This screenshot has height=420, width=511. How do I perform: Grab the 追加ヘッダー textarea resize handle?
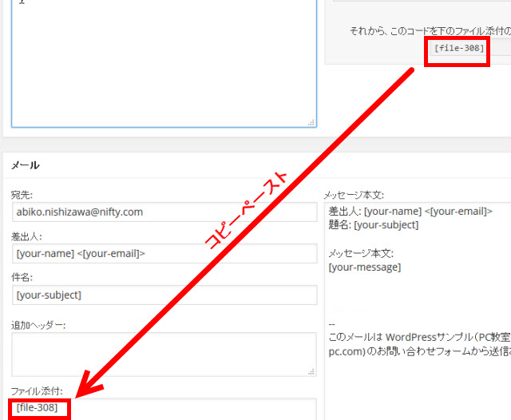(311, 372)
